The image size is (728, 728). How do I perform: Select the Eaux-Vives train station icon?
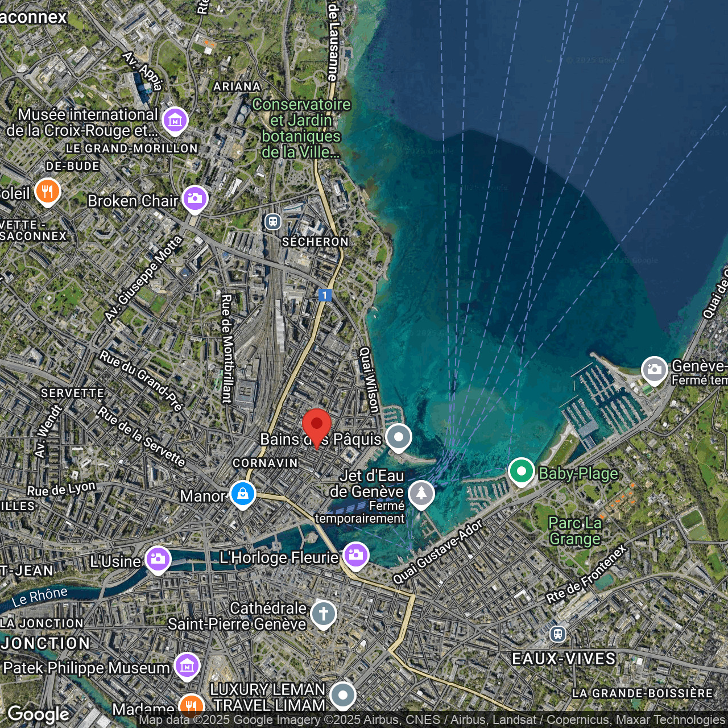(558, 633)
